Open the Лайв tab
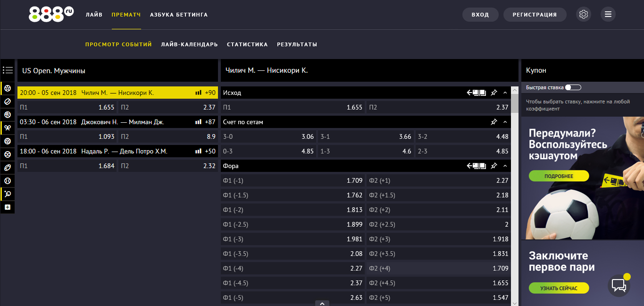Image resolution: width=644 pixels, height=306 pixels. coord(94,15)
